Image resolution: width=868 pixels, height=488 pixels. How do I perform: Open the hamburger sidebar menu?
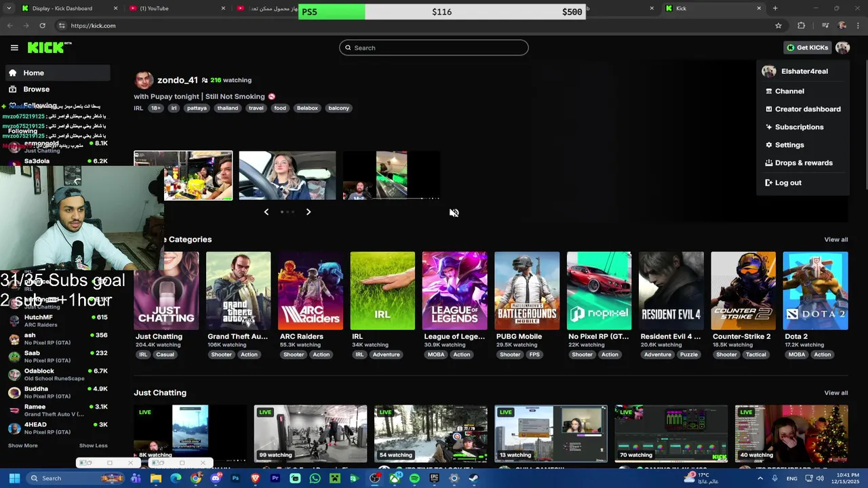(x=14, y=47)
